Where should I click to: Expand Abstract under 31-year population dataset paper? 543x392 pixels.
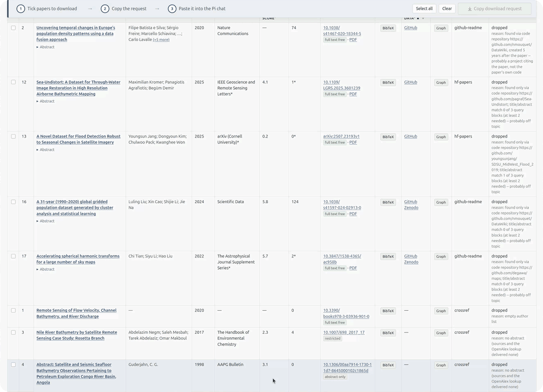[45, 221]
